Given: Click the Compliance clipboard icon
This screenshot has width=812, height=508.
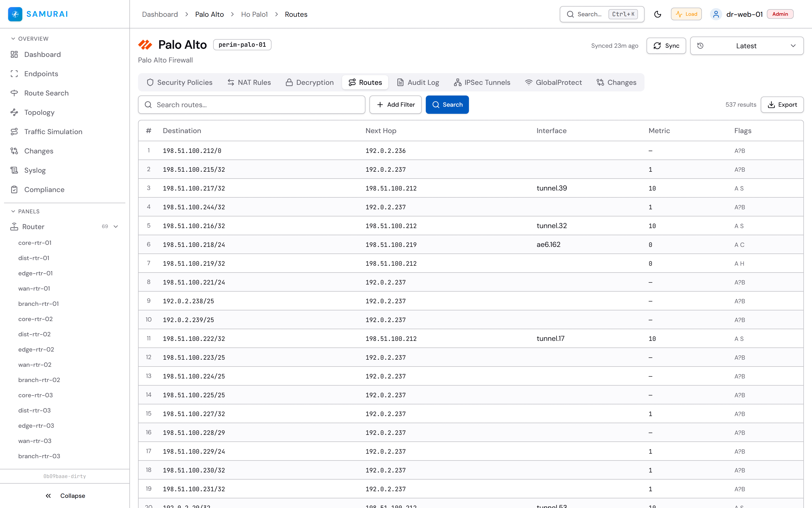Looking at the screenshot, I should click(x=14, y=190).
